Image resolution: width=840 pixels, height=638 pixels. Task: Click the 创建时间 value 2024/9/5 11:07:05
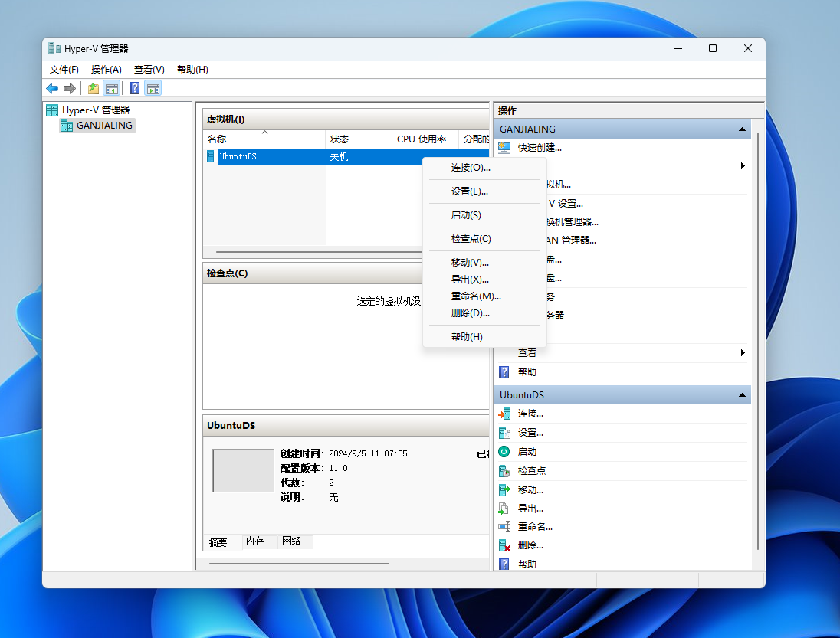pyautogui.click(x=368, y=453)
